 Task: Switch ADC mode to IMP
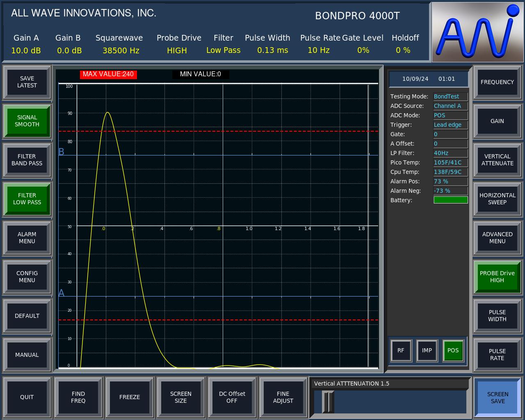point(427,351)
